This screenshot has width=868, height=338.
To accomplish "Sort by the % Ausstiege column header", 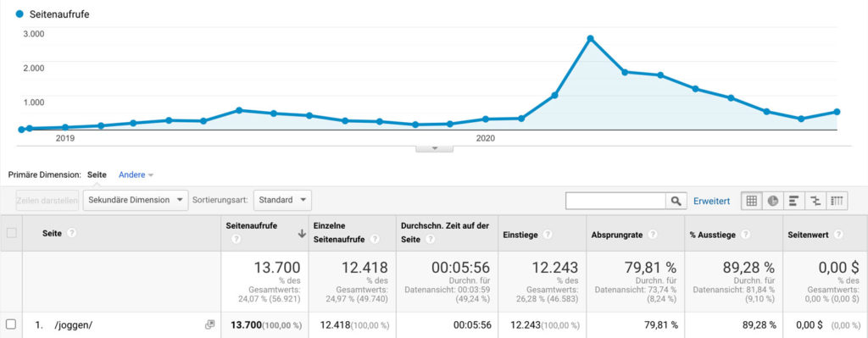I will pyautogui.click(x=712, y=235).
